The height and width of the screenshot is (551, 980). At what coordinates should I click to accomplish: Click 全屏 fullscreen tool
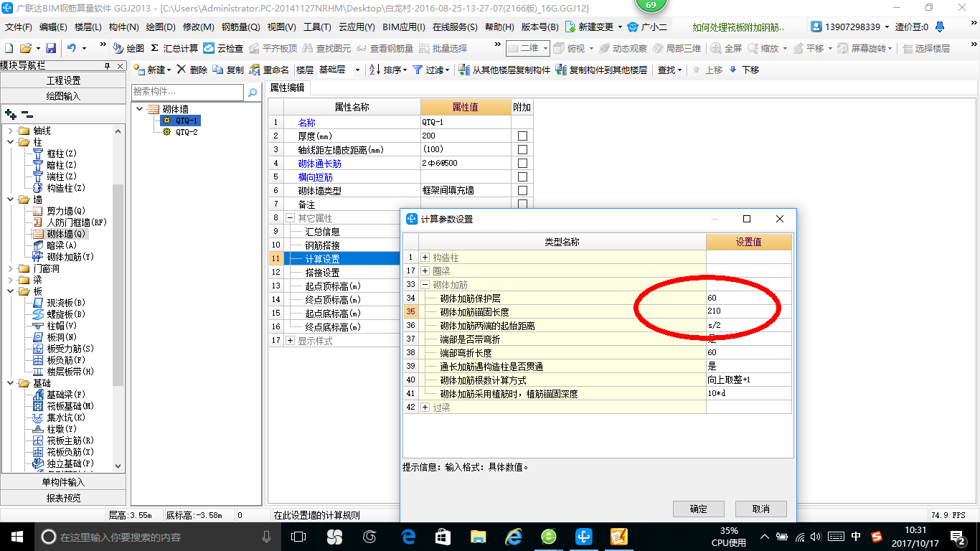(x=726, y=48)
